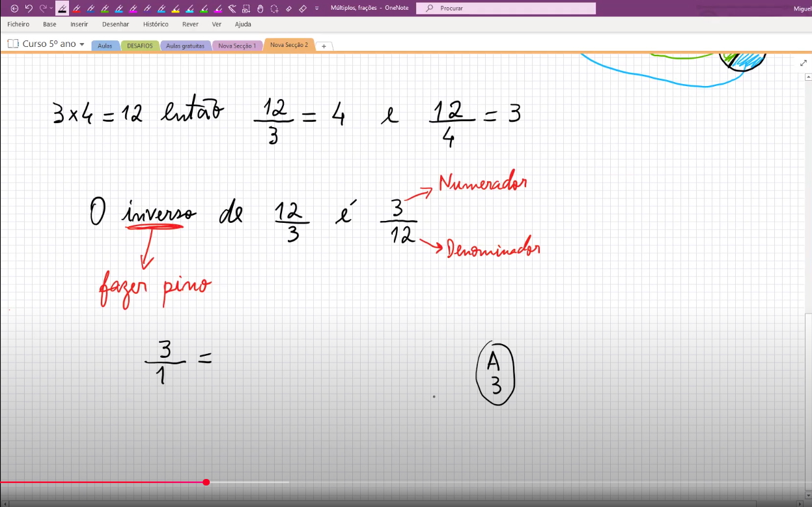Switch to the Inserir ribbon tab

(79, 24)
